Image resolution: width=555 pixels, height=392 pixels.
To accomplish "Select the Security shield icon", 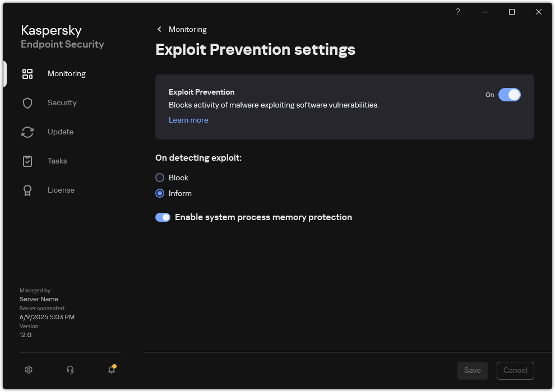I will [27, 102].
